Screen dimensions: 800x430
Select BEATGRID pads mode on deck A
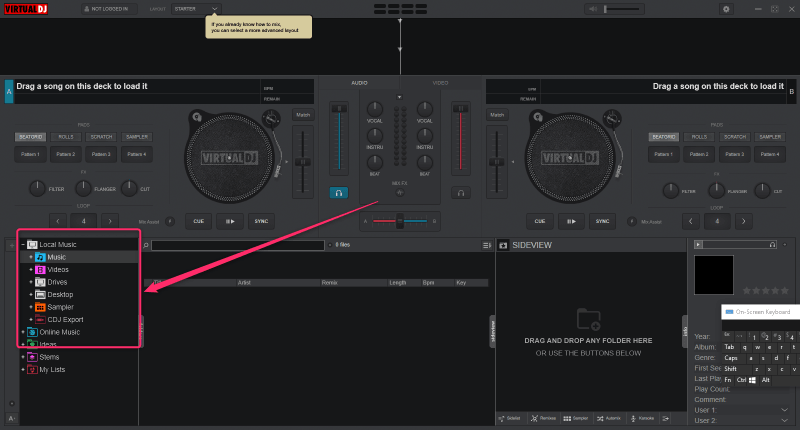point(31,137)
